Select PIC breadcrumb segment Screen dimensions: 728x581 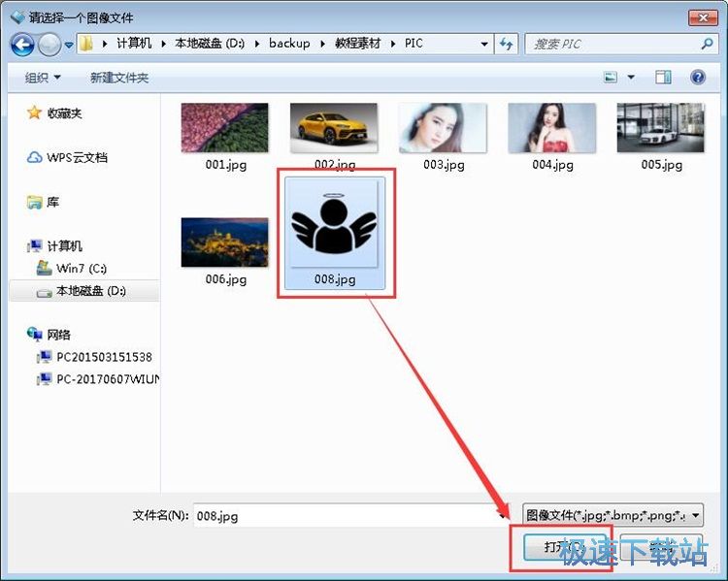pyautogui.click(x=414, y=44)
